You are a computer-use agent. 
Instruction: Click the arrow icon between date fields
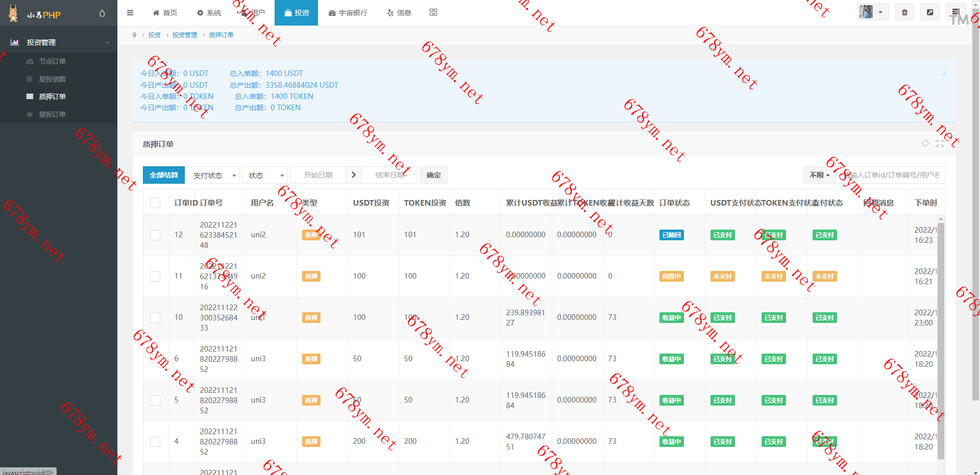pos(354,175)
